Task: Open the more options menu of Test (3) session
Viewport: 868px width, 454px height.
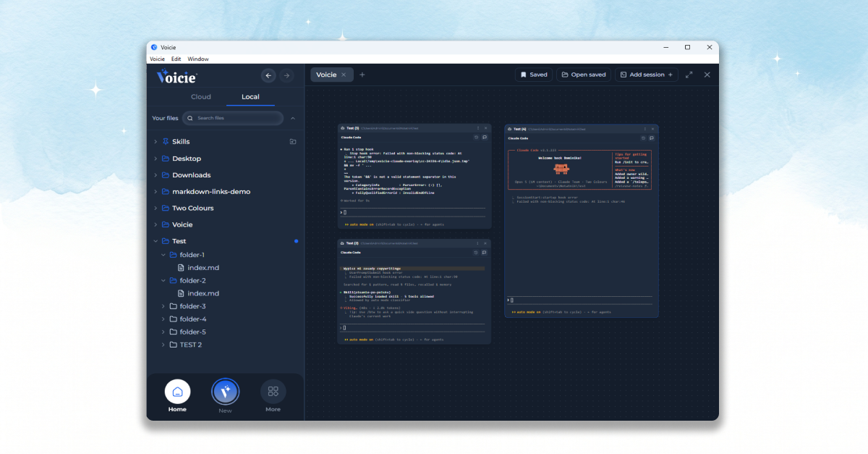Action: (477, 128)
